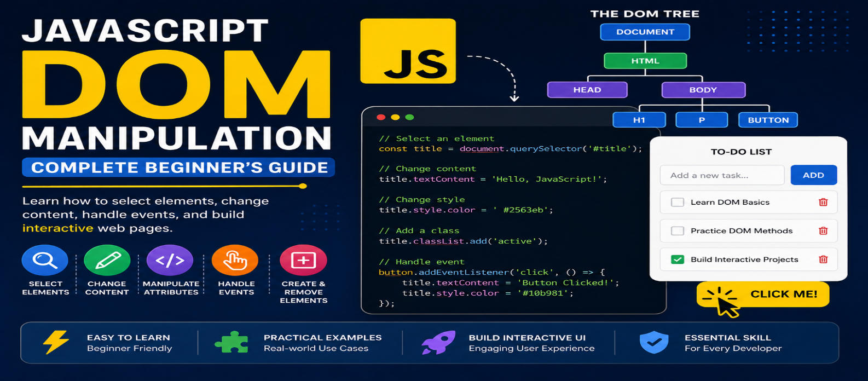868x381 pixels.
Task: Click the yellow JS logo
Action: (x=408, y=51)
